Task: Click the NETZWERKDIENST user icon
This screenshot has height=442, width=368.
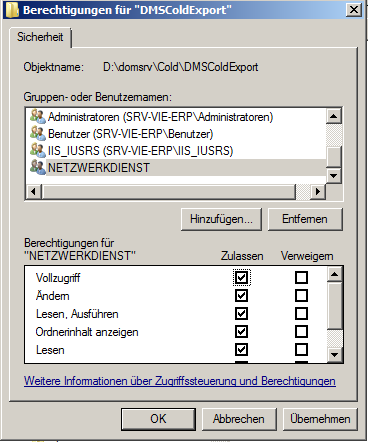Action: 38,167
